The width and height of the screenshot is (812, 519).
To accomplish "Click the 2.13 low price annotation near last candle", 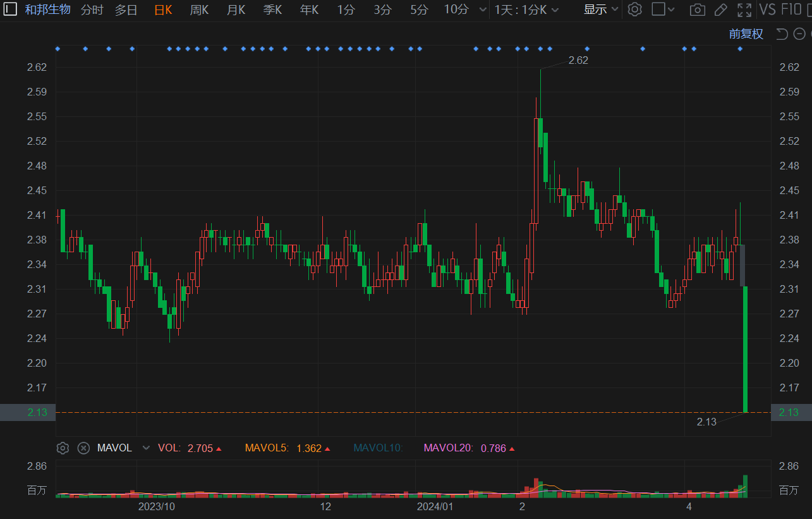I will click(706, 422).
